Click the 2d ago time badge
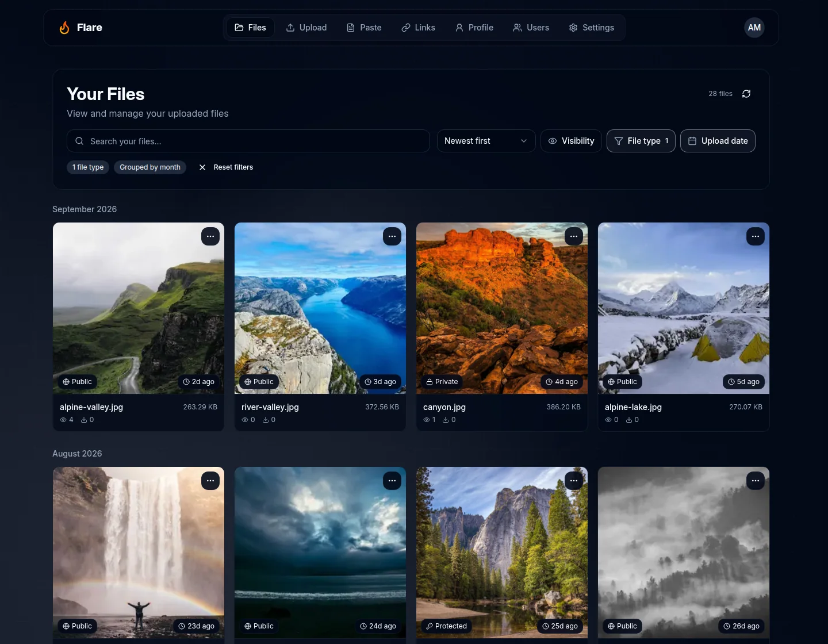The height and width of the screenshot is (644, 828). tap(199, 382)
